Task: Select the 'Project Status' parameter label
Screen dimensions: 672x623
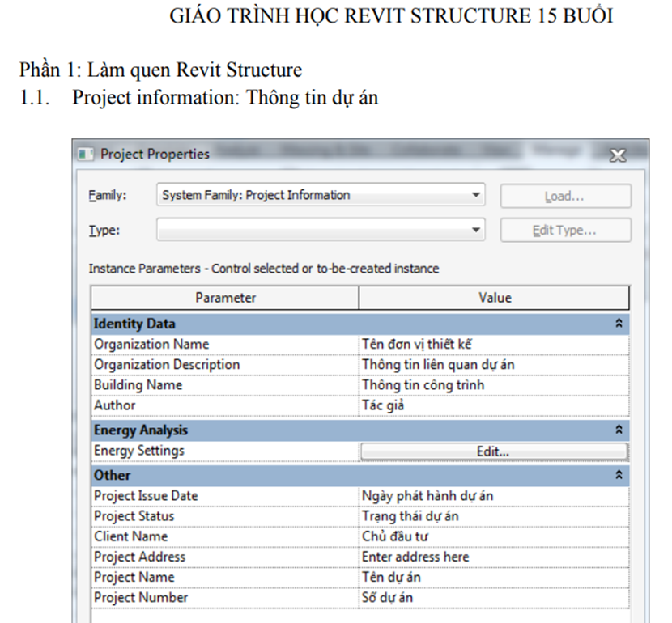Action: pyautogui.click(x=134, y=516)
